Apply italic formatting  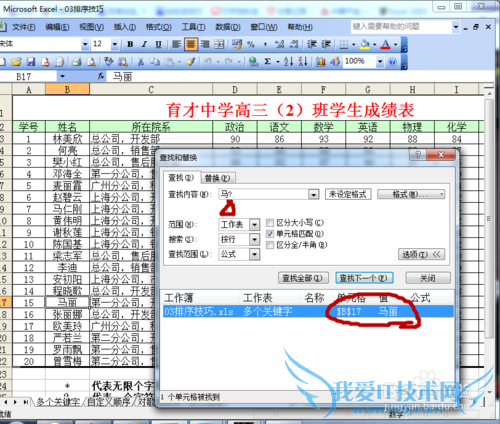[x=144, y=44]
